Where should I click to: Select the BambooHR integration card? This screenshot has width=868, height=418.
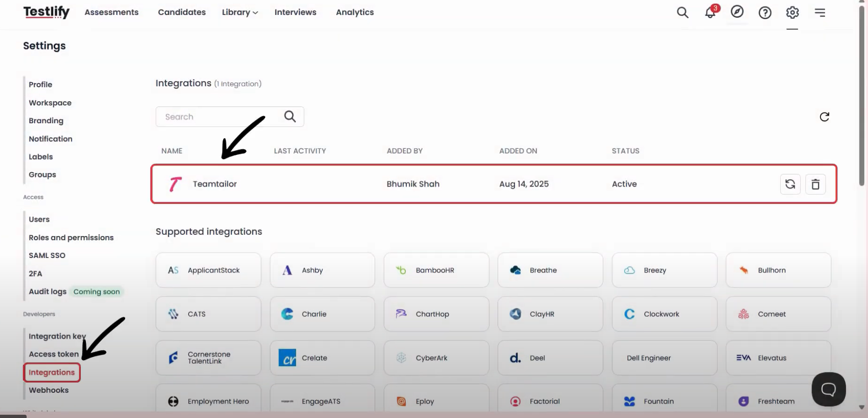[x=437, y=270]
